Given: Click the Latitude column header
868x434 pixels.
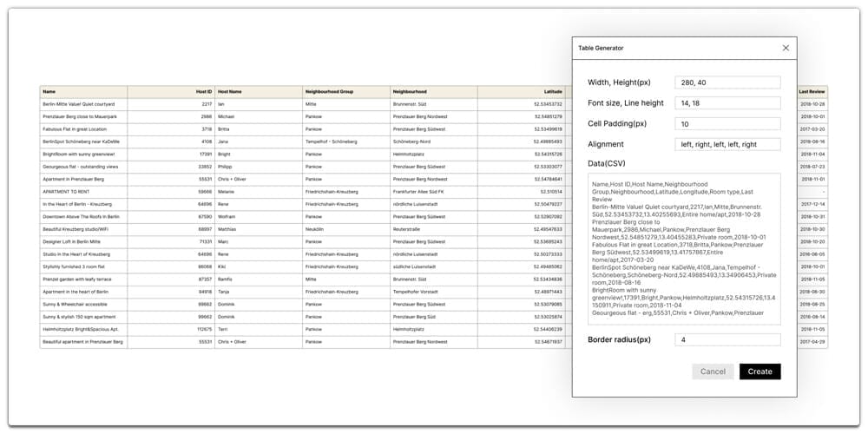Looking at the screenshot, I should [521, 91].
